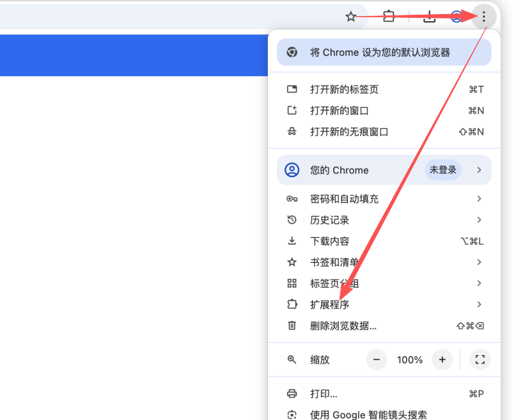Open a new tab from menu
The width and height of the screenshot is (525, 420).
[384, 89]
